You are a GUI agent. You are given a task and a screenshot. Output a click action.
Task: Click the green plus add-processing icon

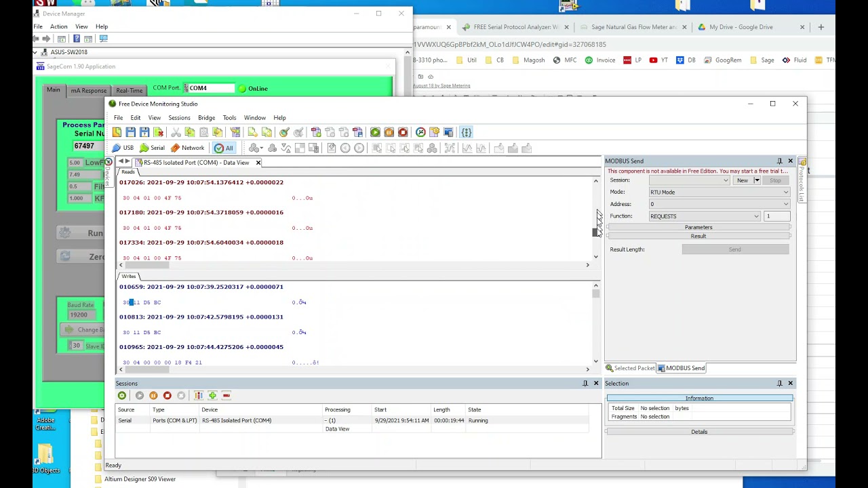212,396
